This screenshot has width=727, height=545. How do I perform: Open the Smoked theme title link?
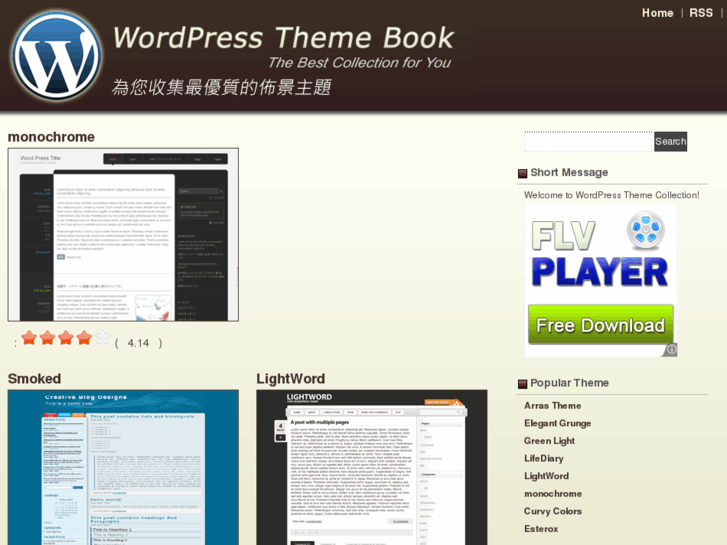pyautogui.click(x=34, y=378)
